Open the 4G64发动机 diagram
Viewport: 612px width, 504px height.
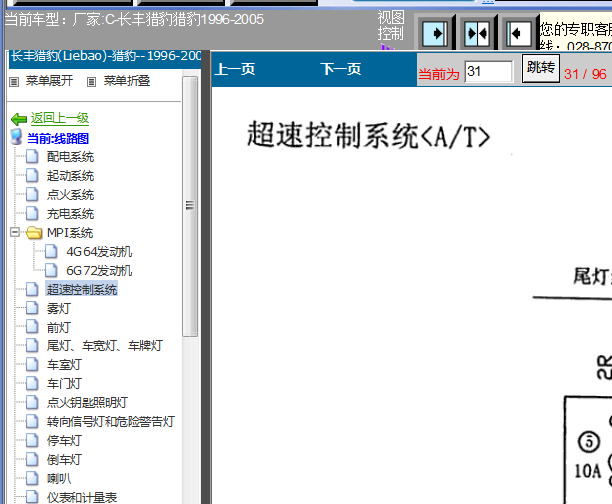click(x=99, y=252)
